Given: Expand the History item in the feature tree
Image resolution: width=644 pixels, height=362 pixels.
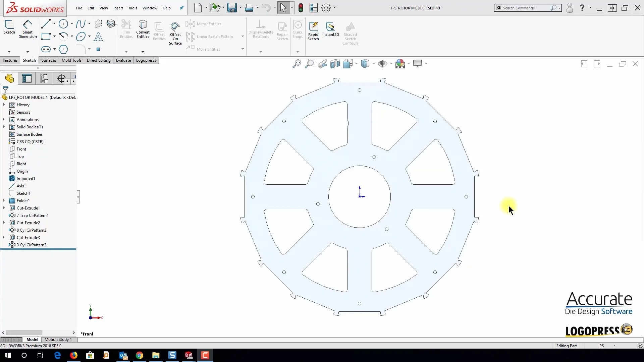Looking at the screenshot, I should click(x=4, y=105).
